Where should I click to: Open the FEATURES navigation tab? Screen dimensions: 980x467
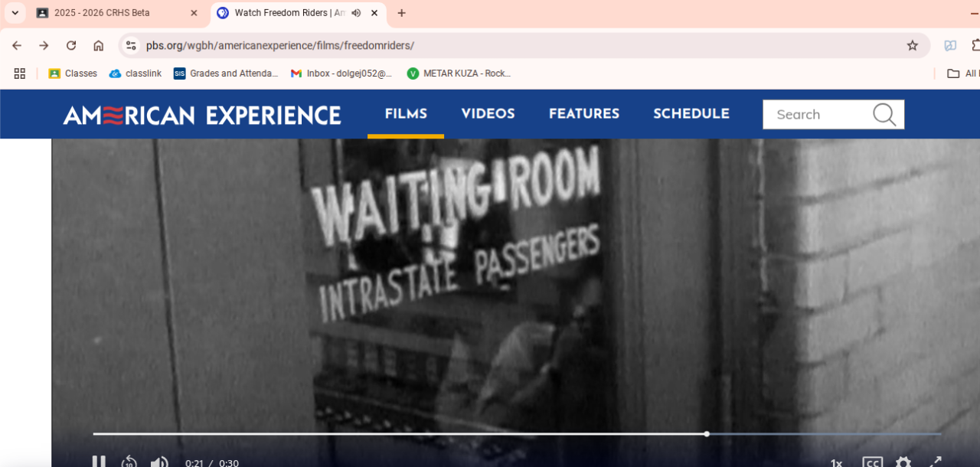pyautogui.click(x=584, y=114)
